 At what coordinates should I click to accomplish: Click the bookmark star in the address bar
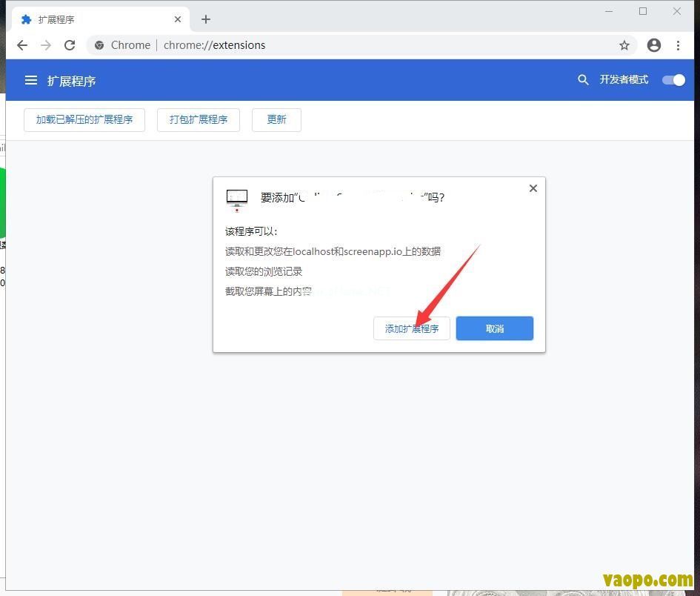click(x=624, y=45)
